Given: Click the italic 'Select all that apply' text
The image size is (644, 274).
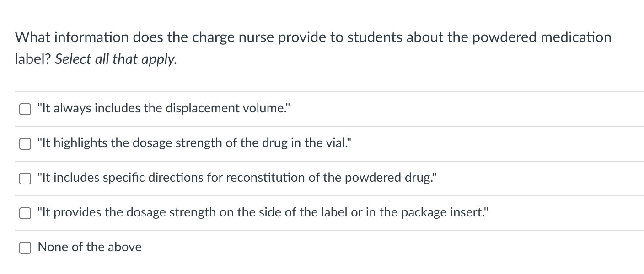Looking at the screenshot, I should click(x=116, y=60).
